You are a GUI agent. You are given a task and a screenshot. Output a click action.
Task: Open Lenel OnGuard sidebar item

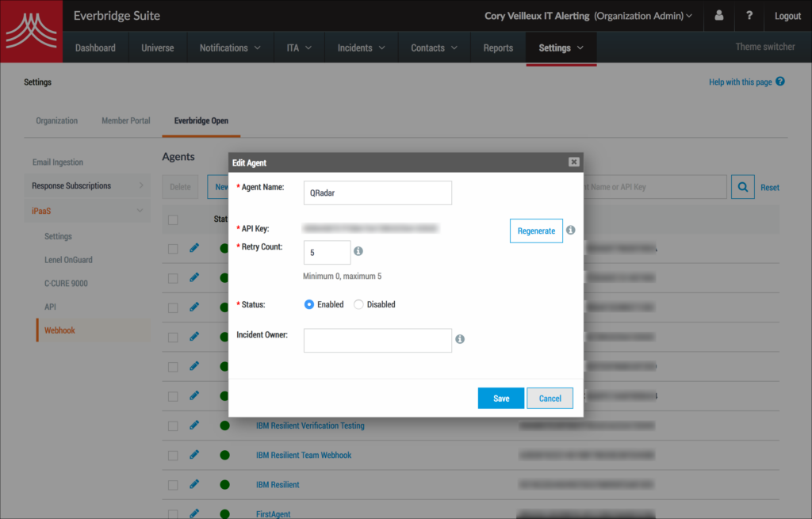(x=68, y=260)
